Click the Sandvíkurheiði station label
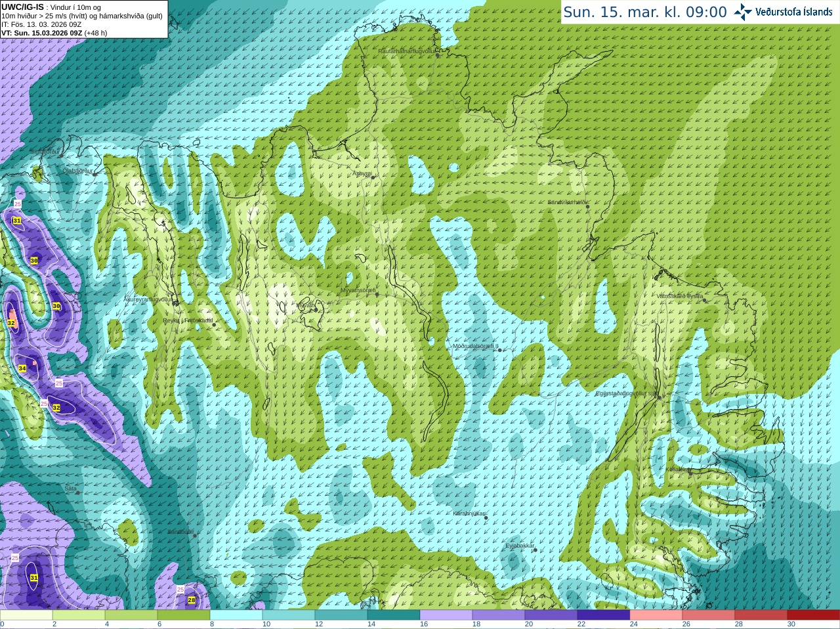The image size is (840, 629). click(568, 202)
